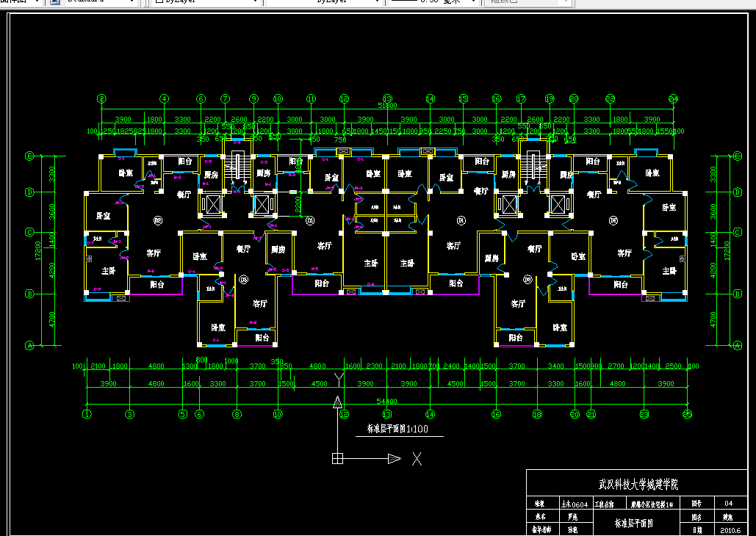Screen dimensions: 756x536
Task: Select axis bubble number 15
Action: (x=464, y=99)
